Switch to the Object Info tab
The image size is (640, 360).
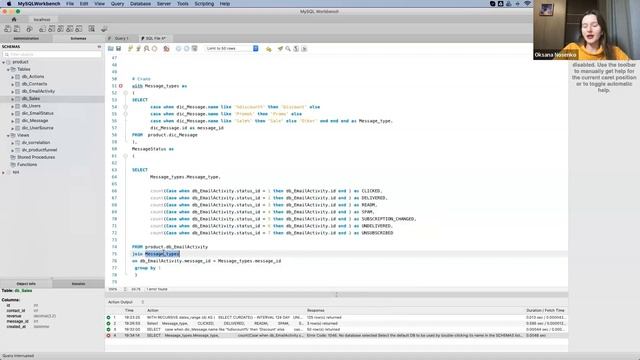tap(26, 284)
